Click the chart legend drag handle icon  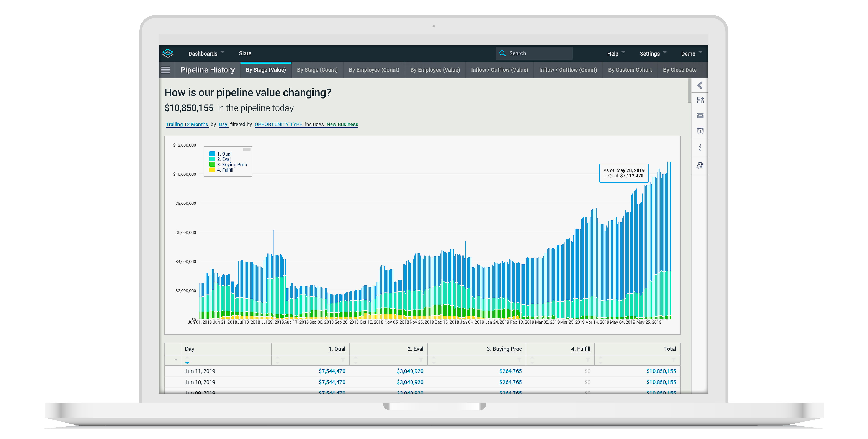tap(247, 150)
